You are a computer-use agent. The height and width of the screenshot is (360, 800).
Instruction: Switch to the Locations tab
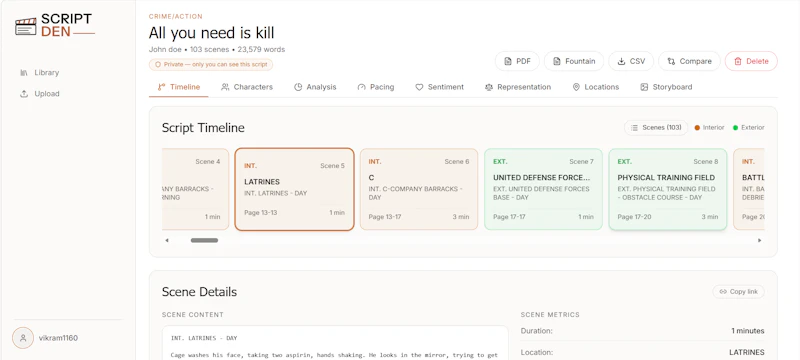click(x=595, y=87)
